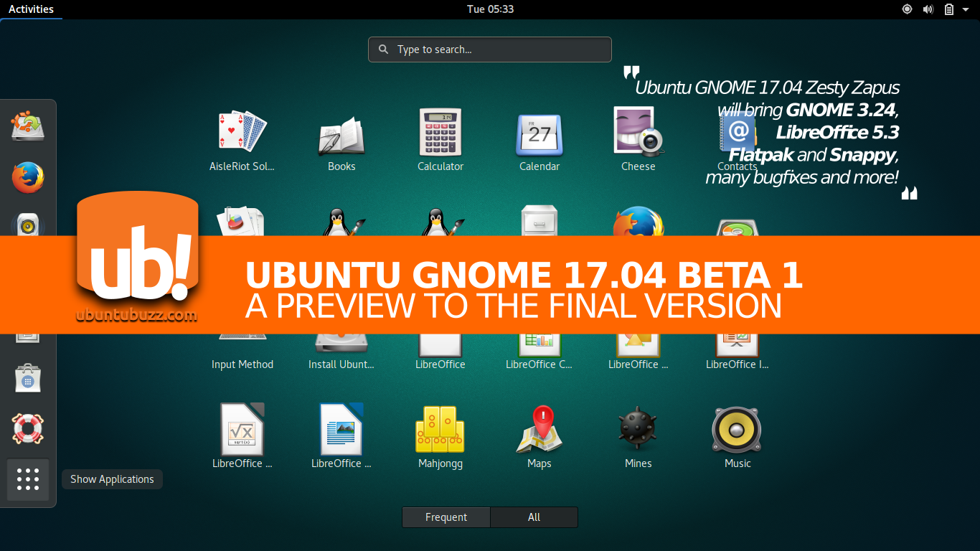Click the LibreOffice I... app label

tap(738, 364)
